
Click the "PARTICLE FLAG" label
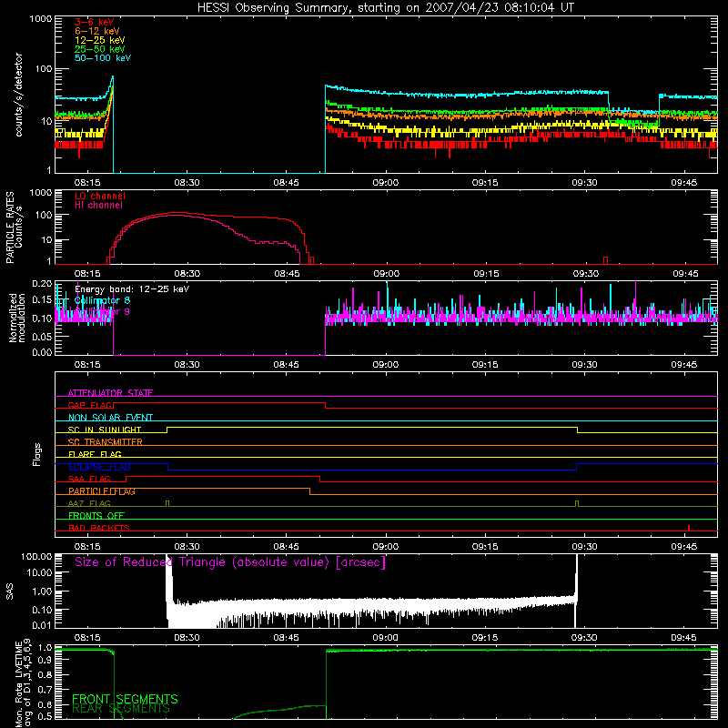[102, 491]
